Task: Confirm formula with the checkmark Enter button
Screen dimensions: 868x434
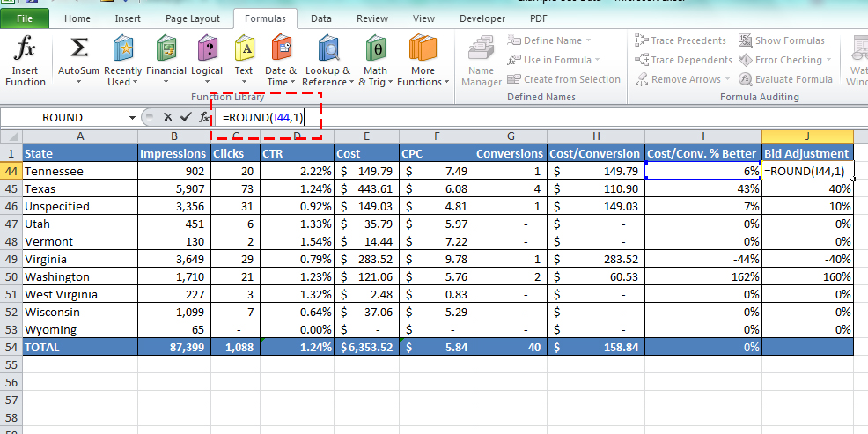Action: (186, 117)
